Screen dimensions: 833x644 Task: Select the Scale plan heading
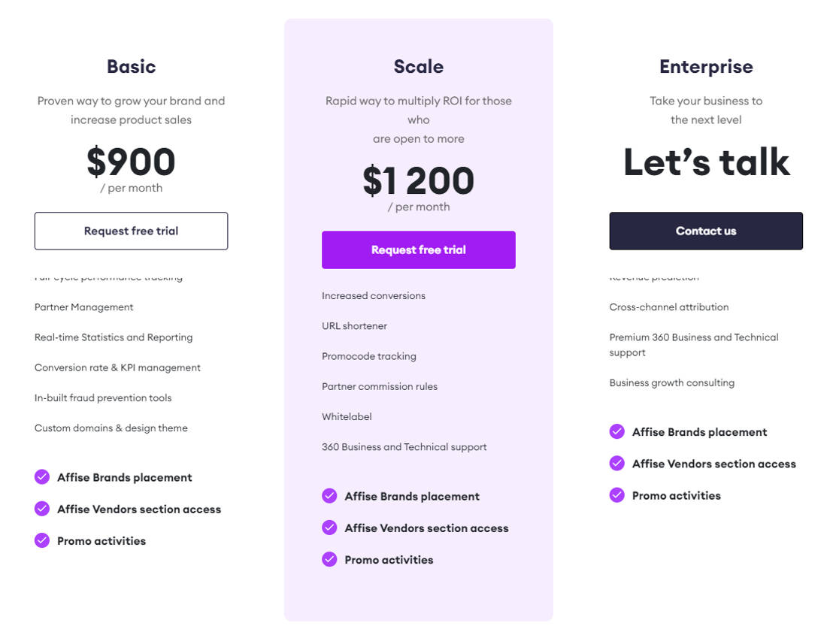pyautogui.click(x=419, y=66)
